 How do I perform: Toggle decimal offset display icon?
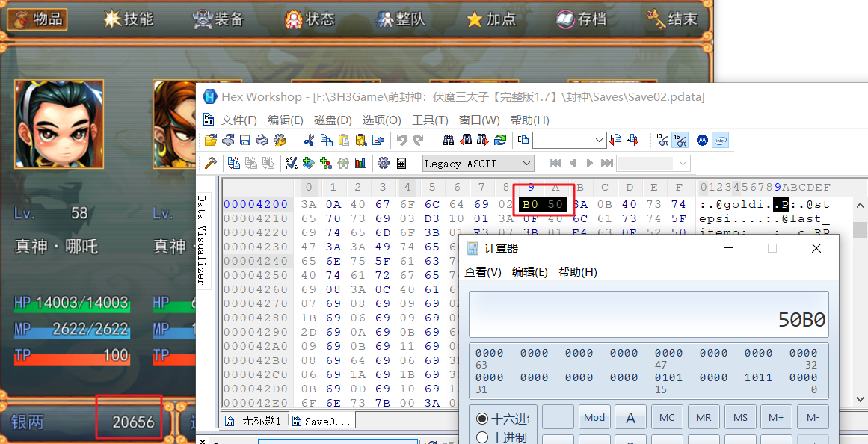coord(662,140)
